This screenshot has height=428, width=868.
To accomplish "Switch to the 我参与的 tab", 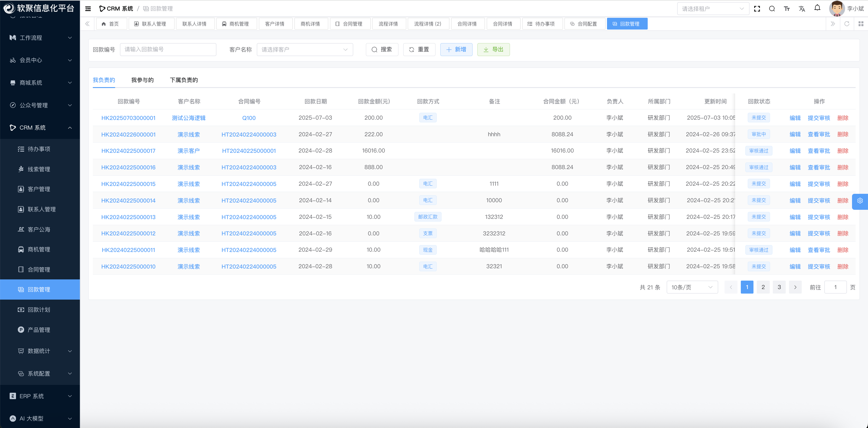I will (x=142, y=80).
